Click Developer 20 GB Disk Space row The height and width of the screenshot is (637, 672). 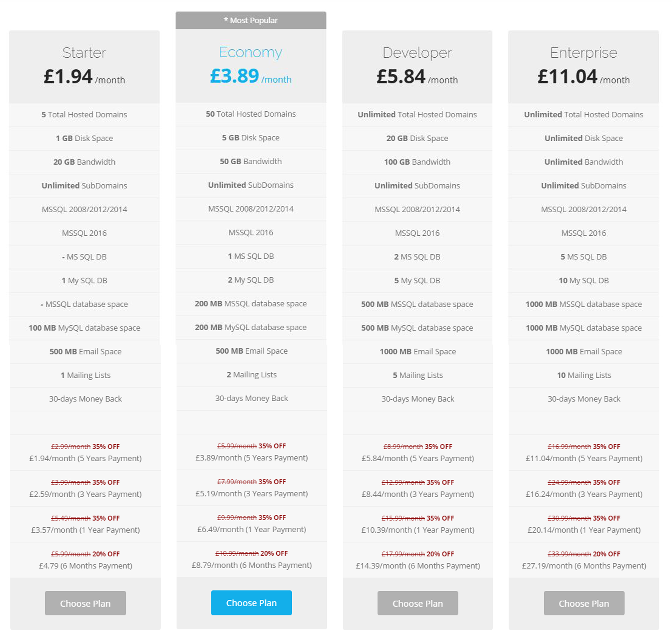point(417,139)
